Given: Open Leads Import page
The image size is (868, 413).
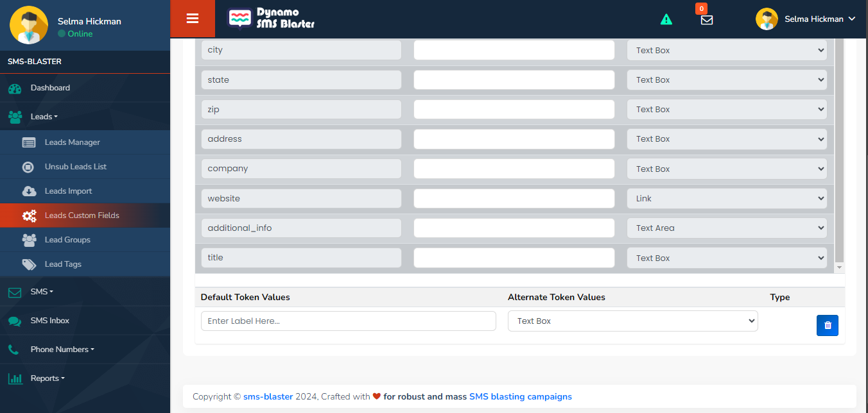Looking at the screenshot, I should pyautogui.click(x=85, y=191).
